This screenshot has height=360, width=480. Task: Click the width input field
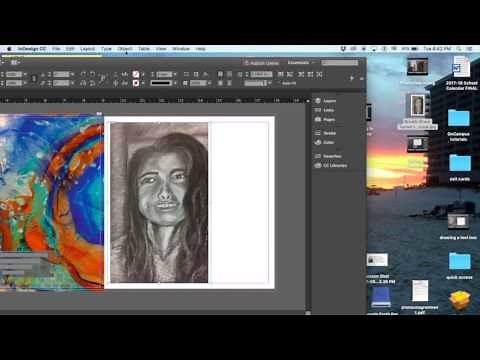[61, 74]
